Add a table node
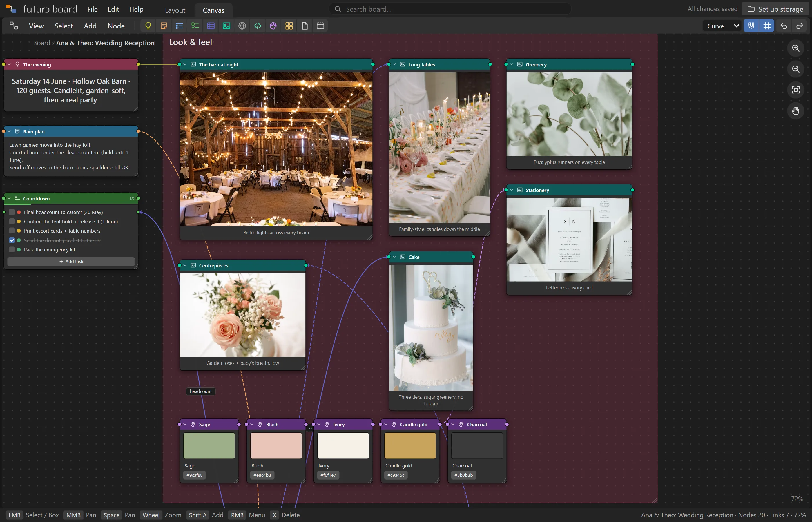Viewport: 812px width, 522px height. coord(211,26)
